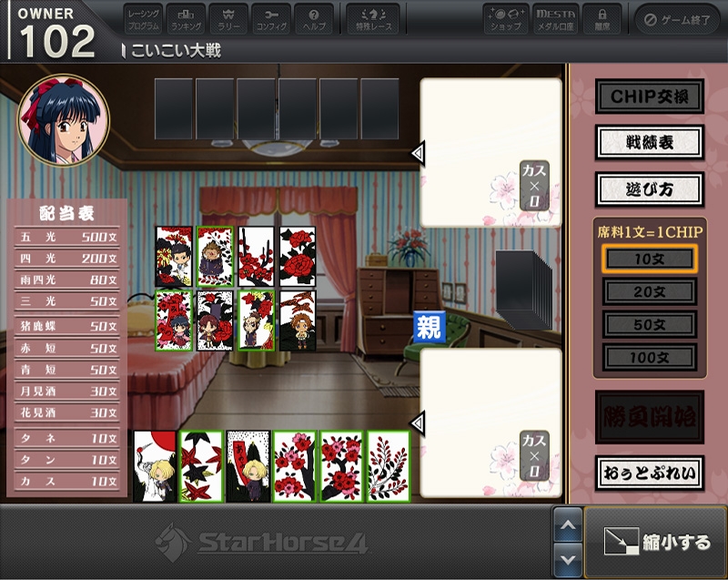Select the red peony field card without a character
Viewport: 728px width, 580px height.
pos(298,257)
